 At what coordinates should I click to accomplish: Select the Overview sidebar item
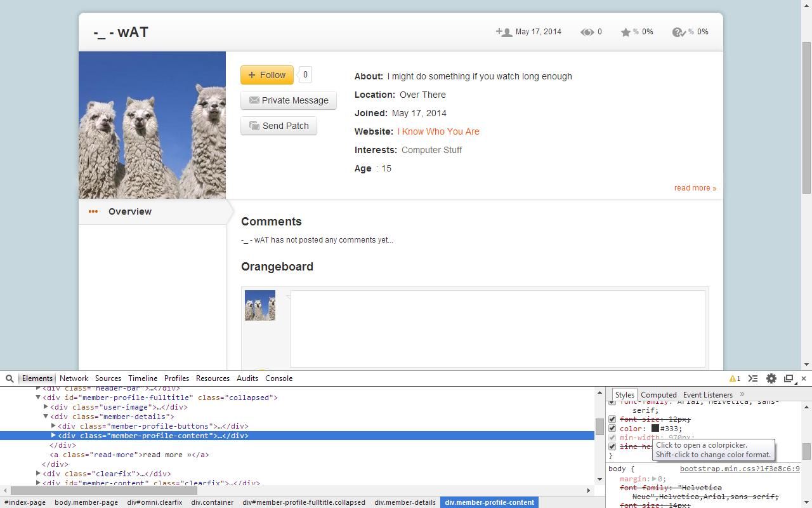(x=152, y=211)
